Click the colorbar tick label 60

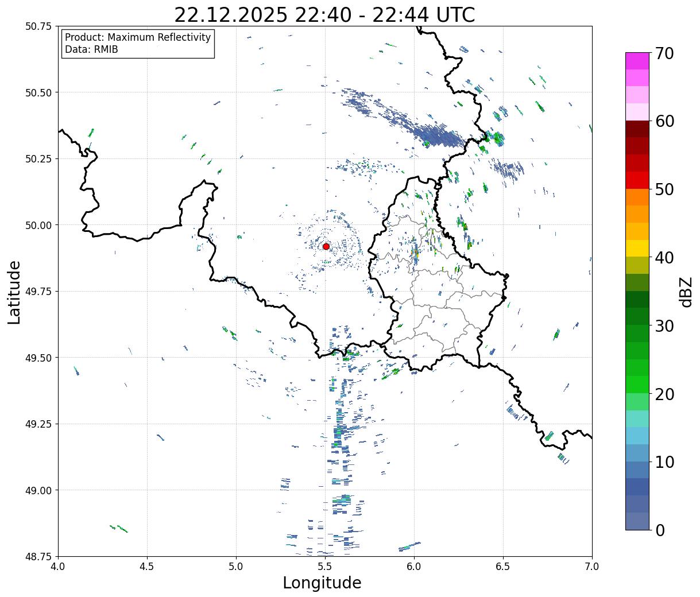664,121
